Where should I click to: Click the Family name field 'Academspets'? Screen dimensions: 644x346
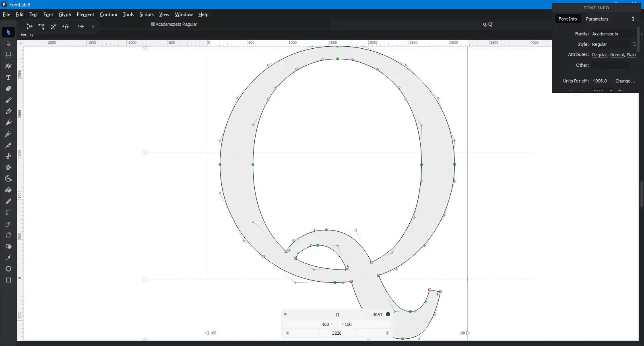pyautogui.click(x=613, y=34)
